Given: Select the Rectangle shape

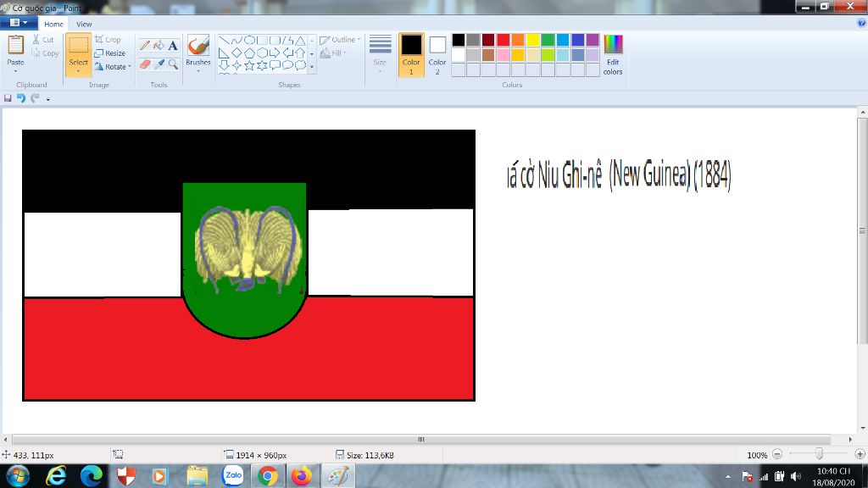Looking at the screenshot, I should tap(262, 41).
